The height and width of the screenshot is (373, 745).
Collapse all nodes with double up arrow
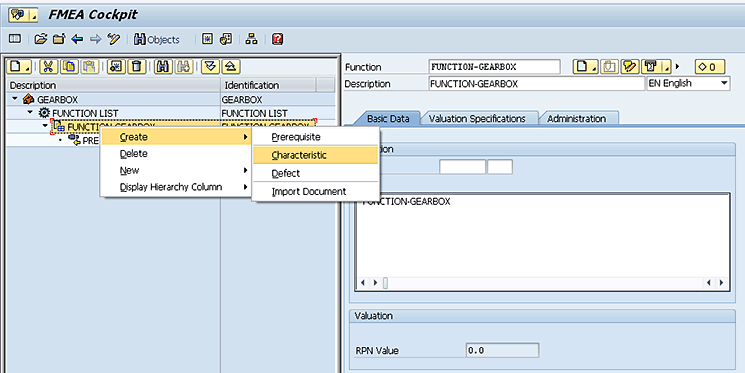[x=230, y=67]
